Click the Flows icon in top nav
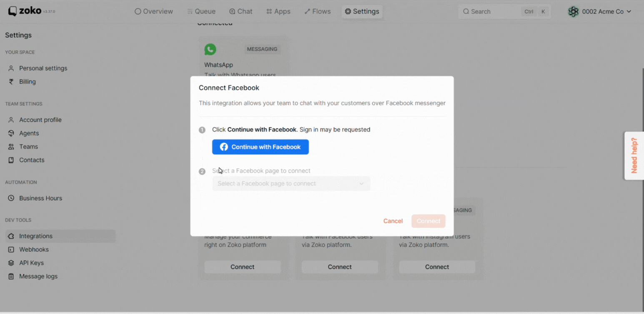Screen dimensions: 644x314 coord(308,11)
